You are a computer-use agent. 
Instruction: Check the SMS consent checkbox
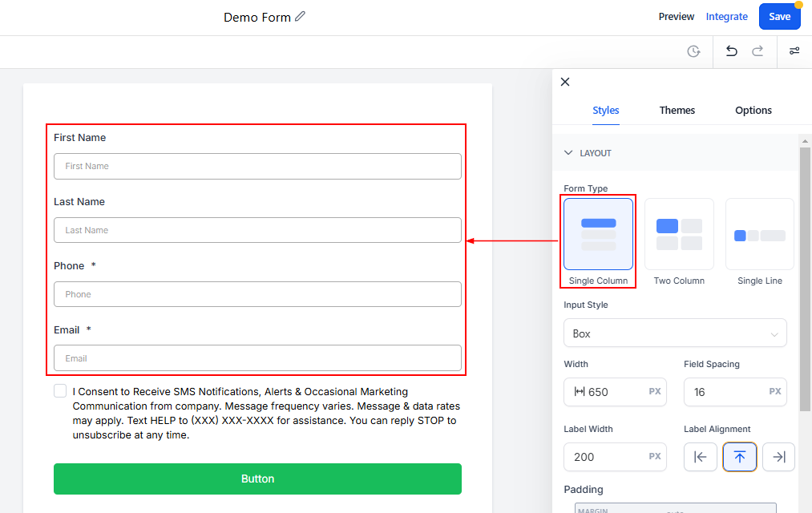click(x=60, y=391)
